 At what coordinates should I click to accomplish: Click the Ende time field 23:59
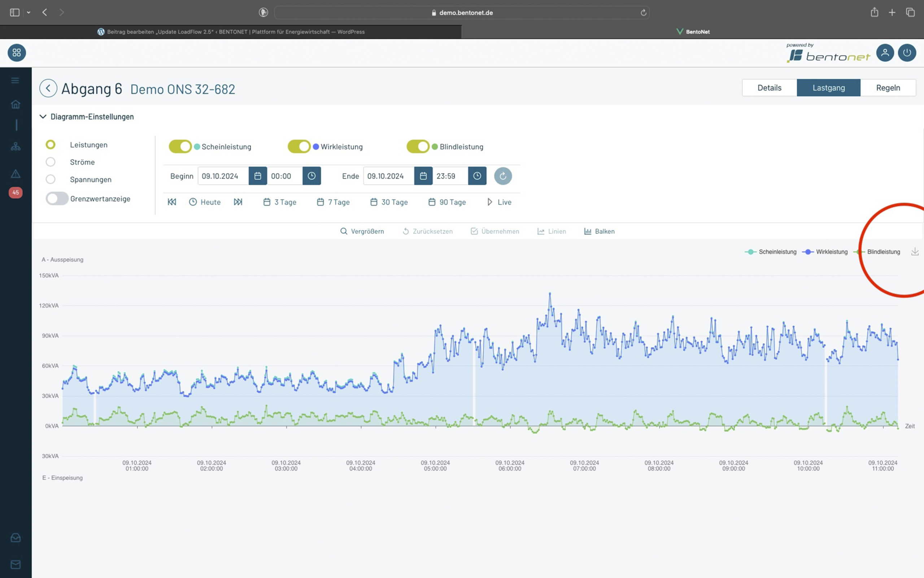tap(450, 176)
